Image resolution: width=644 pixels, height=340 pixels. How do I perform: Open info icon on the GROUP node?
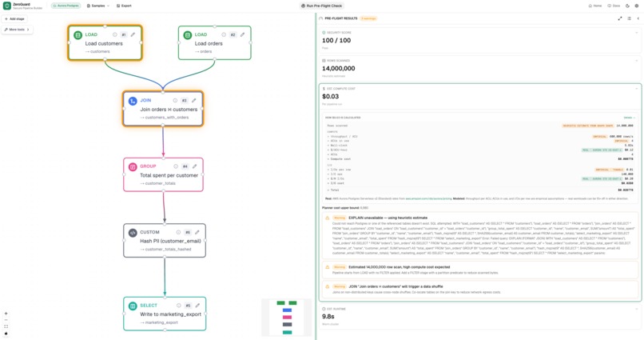tap(176, 166)
